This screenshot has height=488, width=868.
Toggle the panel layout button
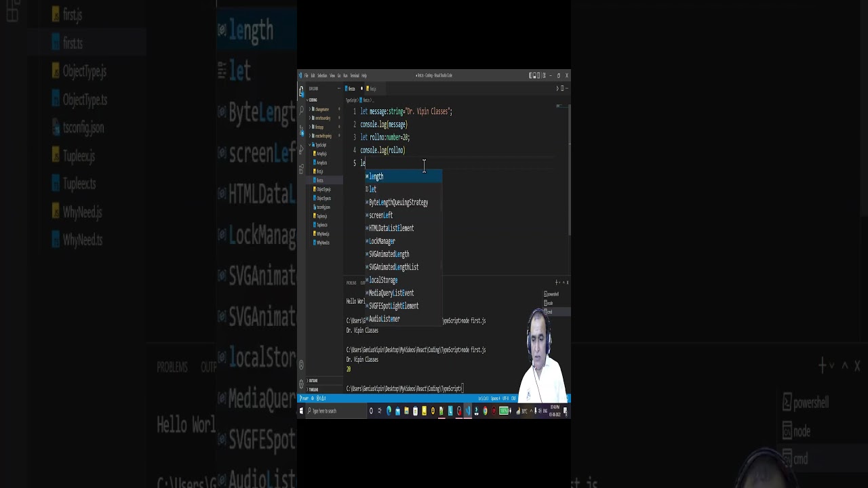tap(534, 75)
